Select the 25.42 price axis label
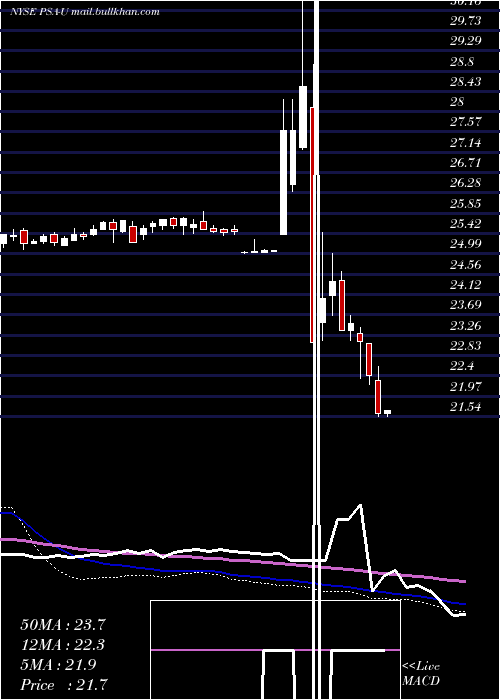 click(466, 224)
